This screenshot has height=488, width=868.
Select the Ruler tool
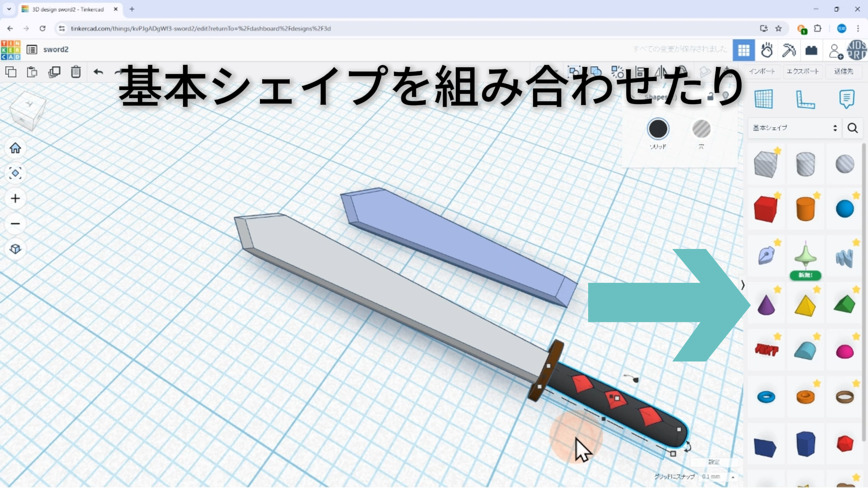(805, 99)
